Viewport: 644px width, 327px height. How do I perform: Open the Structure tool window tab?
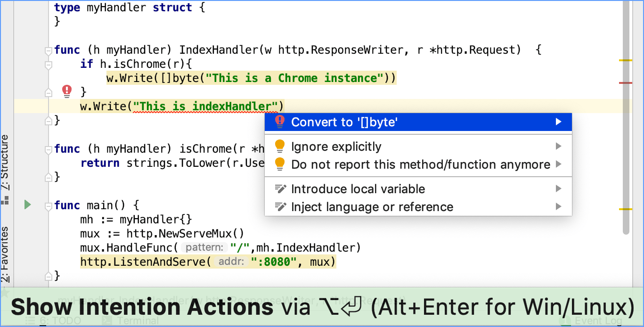tap(5, 163)
